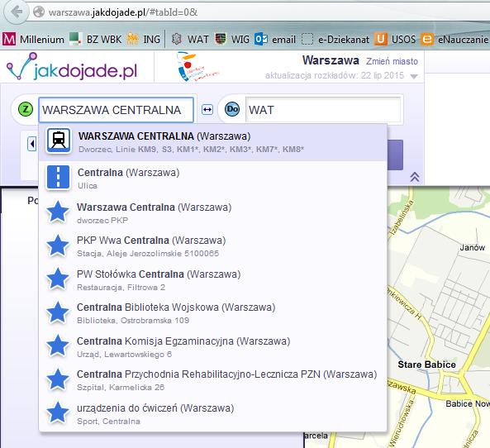Click star icon beside Centralna Komisja Egzaminacyjna
The width and height of the screenshot is (490, 448).
[x=58, y=346]
